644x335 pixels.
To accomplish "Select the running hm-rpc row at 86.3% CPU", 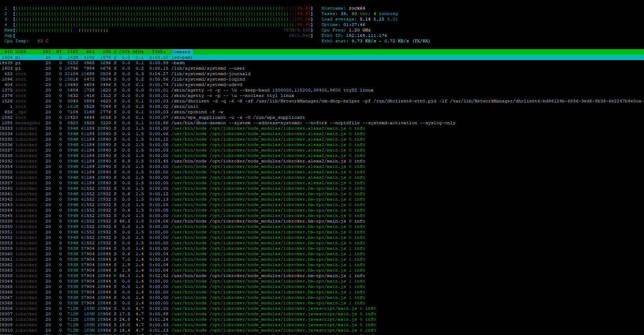I will [322, 276].
